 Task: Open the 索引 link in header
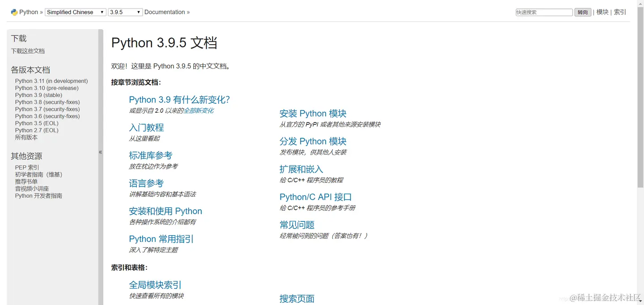tap(620, 12)
